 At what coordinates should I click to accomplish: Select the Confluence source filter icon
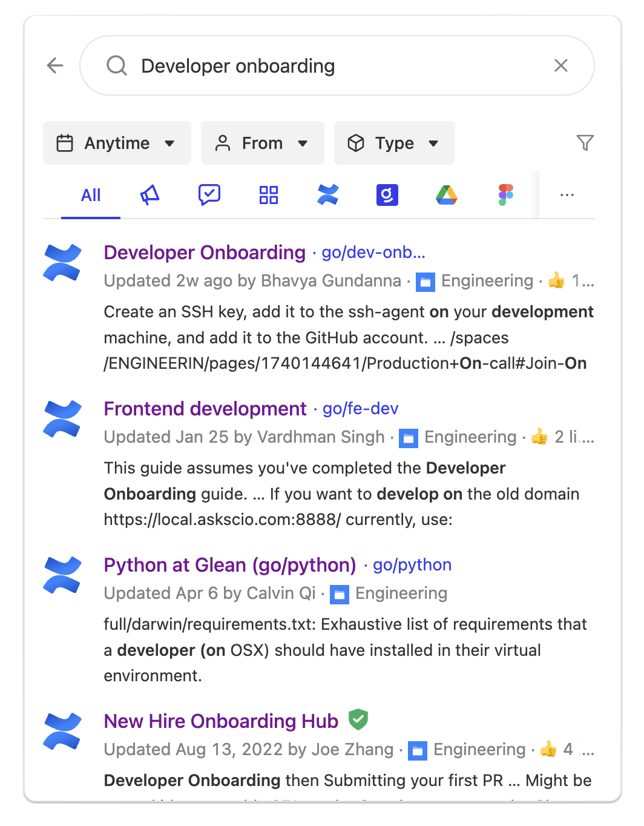coord(327,194)
